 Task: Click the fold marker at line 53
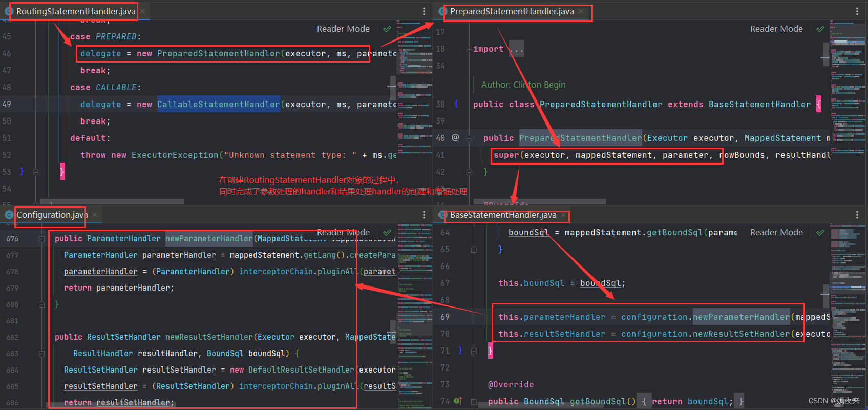tap(35, 172)
